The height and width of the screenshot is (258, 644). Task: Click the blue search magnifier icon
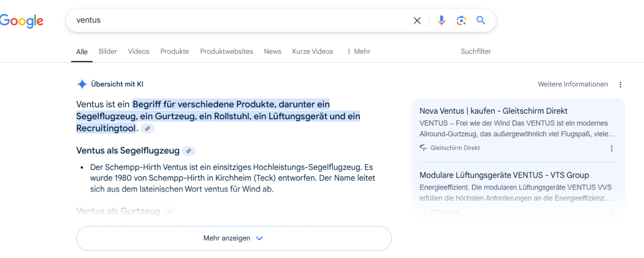pyautogui.click(x=481, y=21)
